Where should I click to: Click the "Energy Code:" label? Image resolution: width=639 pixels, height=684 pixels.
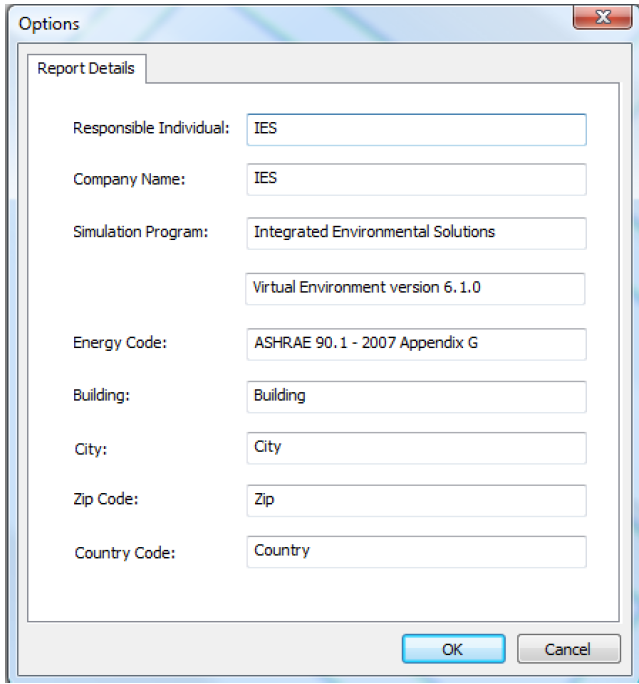[x=120, y=343]
